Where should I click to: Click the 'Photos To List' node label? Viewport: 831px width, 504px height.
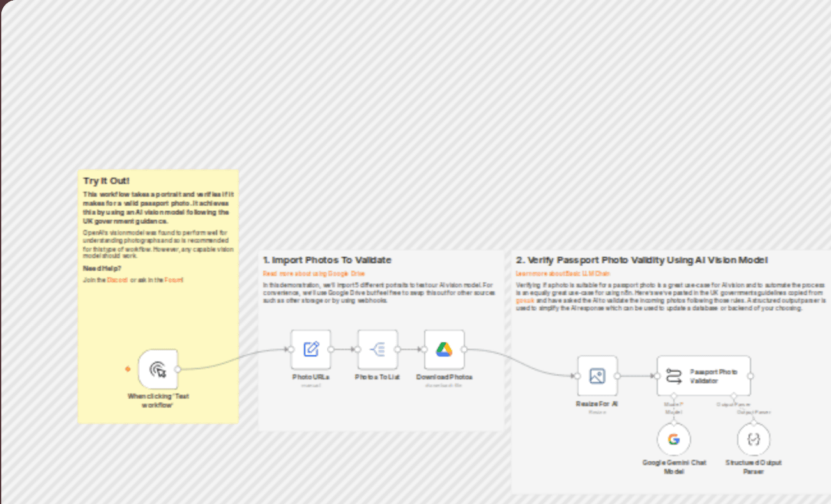pos(377,377)
